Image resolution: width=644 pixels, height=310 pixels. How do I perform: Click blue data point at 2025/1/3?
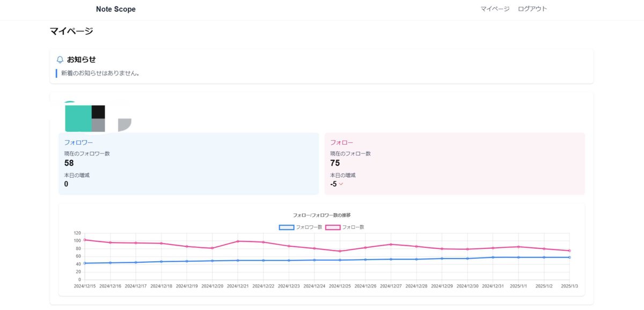(x=569, y=257)
